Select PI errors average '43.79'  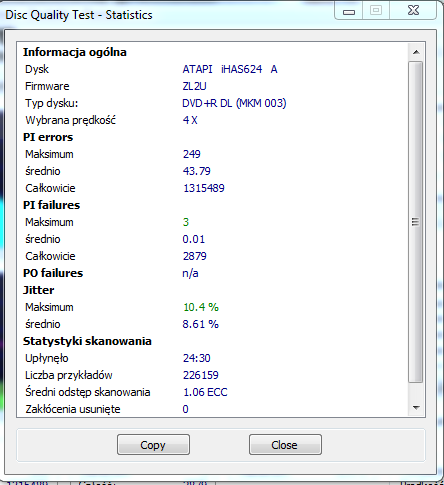(x=197, y=171)
